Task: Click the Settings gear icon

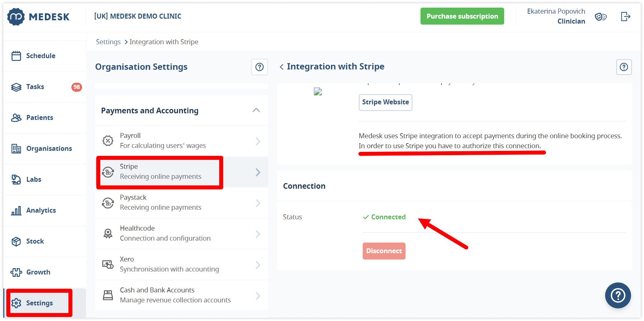Action: coord(16,303)
